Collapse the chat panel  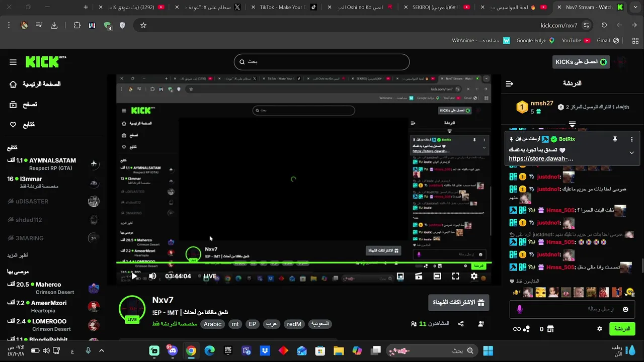509,83
